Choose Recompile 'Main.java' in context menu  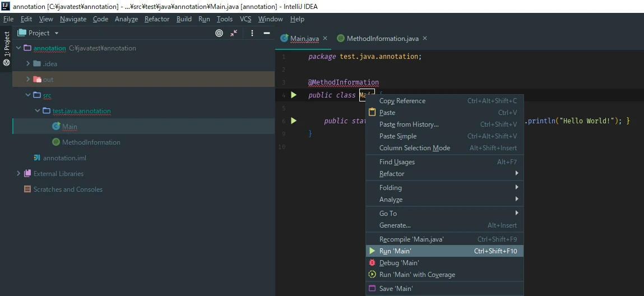pos(445,239)
